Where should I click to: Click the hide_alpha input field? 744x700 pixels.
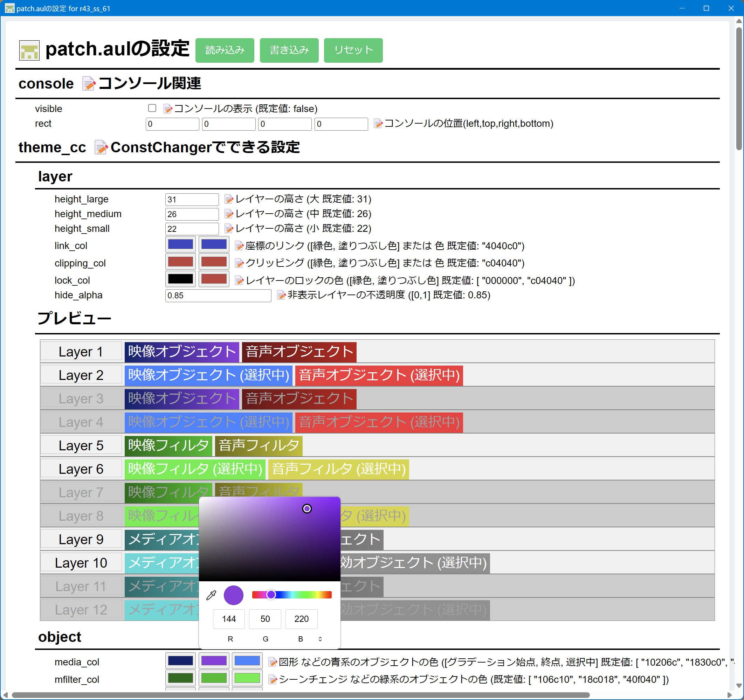(218, 296)
